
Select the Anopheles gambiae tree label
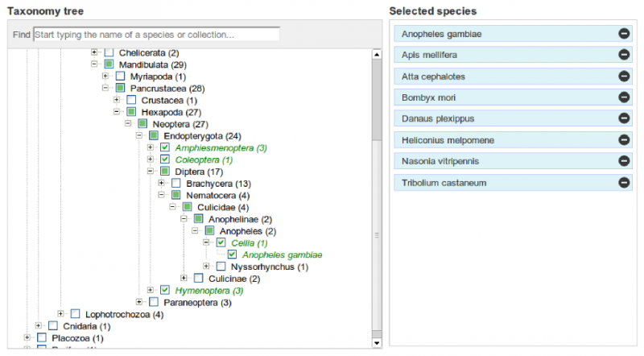[x=283, y=255]
